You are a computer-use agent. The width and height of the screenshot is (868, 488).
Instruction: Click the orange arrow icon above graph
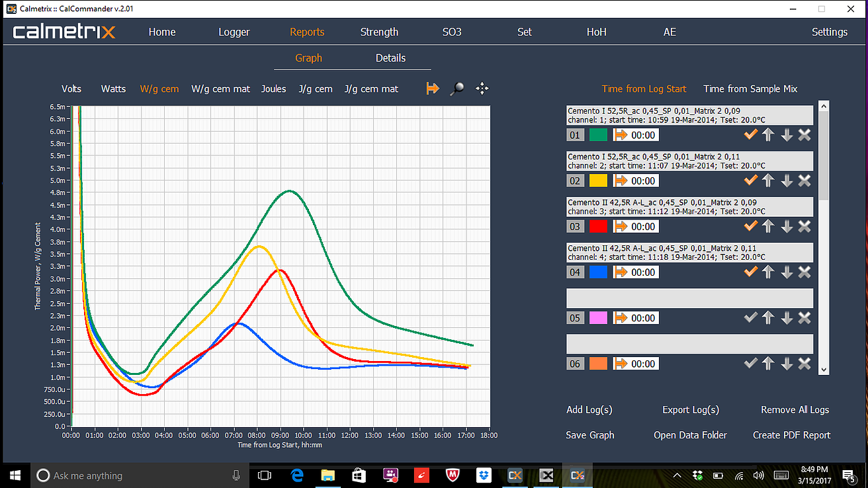tap(433, 89)
